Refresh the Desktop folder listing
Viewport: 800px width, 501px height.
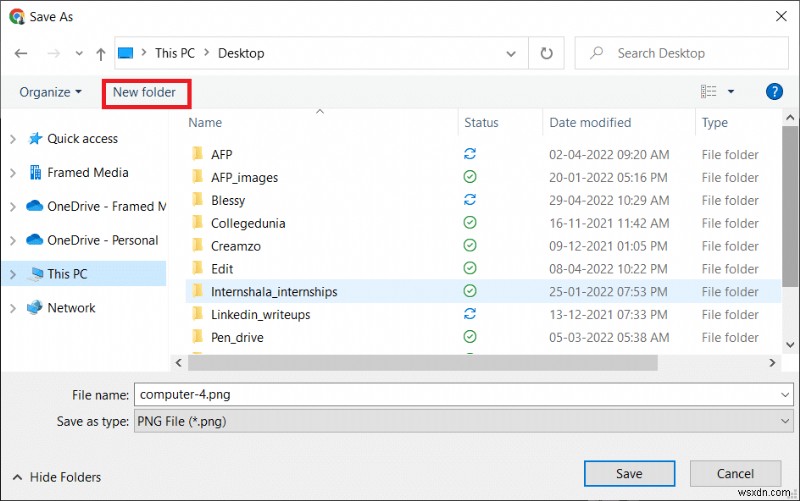(546, 53)
